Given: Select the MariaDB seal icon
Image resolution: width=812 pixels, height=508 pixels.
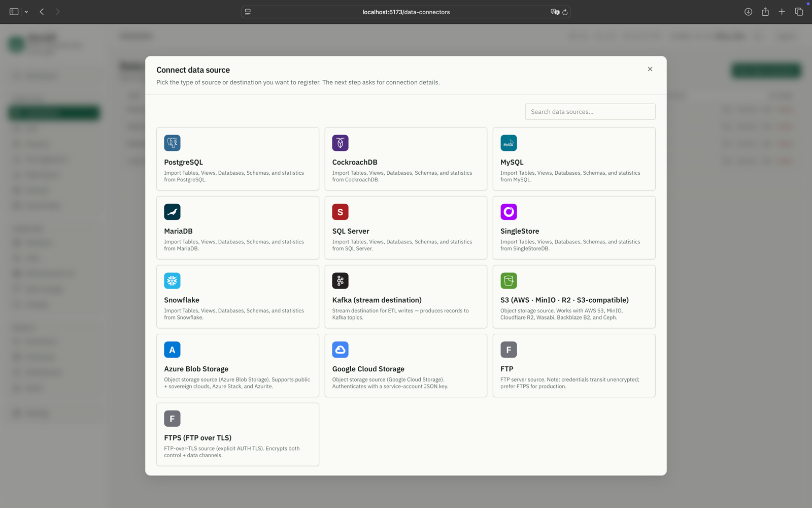Looking at the screenshot, I should pyautogui.click(x=172, y=212).
